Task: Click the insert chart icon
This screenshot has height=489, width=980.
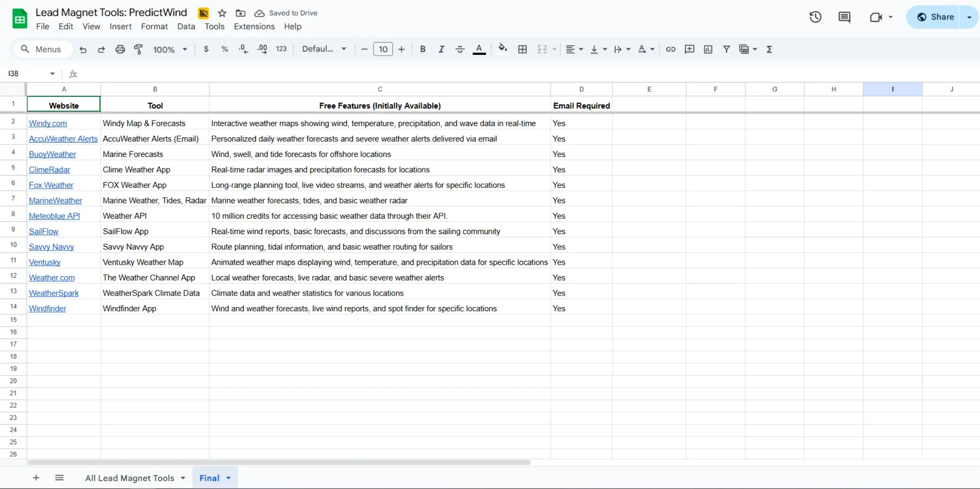Action: pos(708,49)
